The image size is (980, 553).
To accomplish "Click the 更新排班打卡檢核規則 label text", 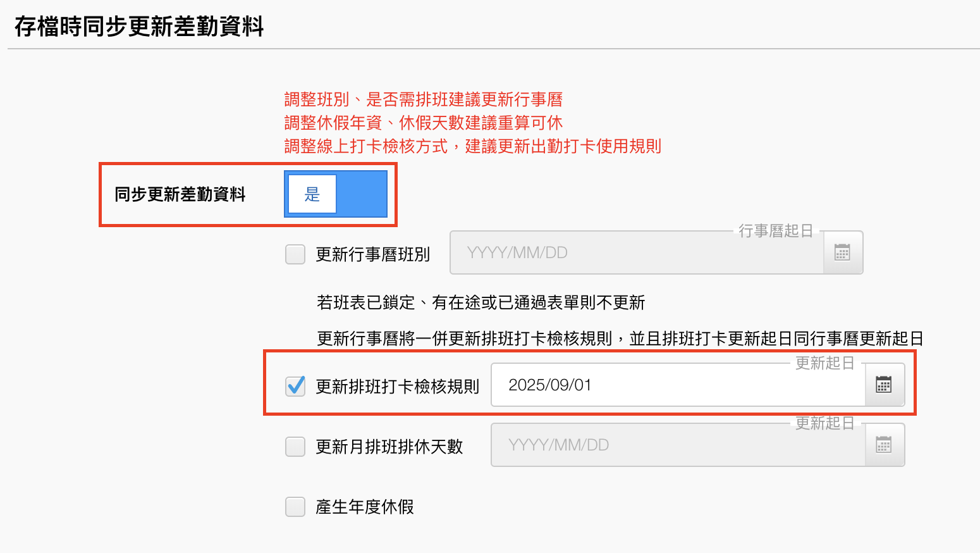I will pyautogui.click(x=398, y=386).
